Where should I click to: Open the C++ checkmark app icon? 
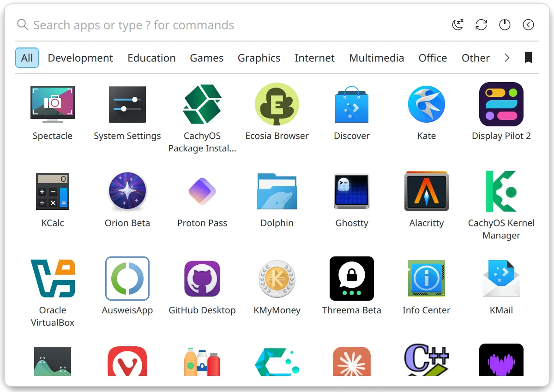[x=427, y=360]
